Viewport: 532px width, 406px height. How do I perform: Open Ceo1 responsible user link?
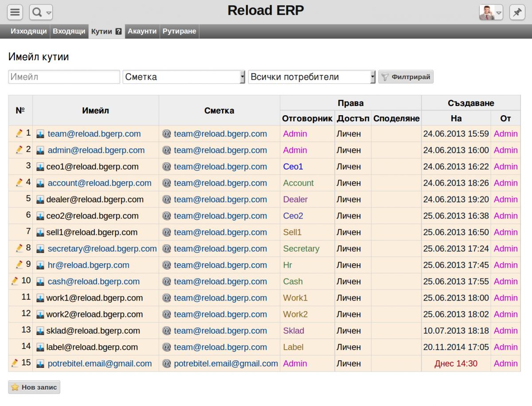[293, 167]
